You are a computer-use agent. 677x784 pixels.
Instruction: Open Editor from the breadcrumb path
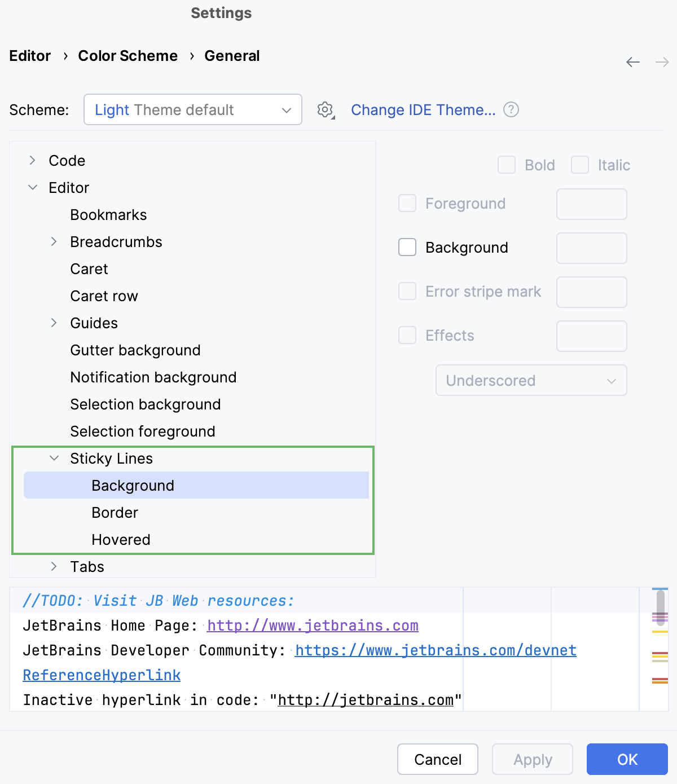tap(30, 56)
